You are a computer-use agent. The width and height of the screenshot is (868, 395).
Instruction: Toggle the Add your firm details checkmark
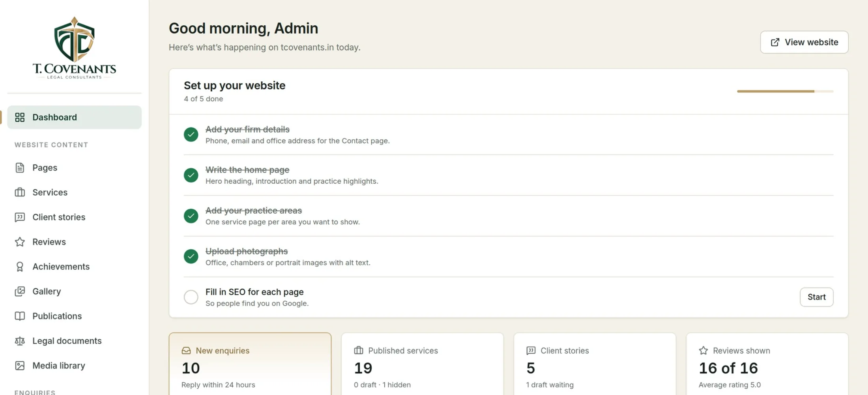[x=191, y=134]
